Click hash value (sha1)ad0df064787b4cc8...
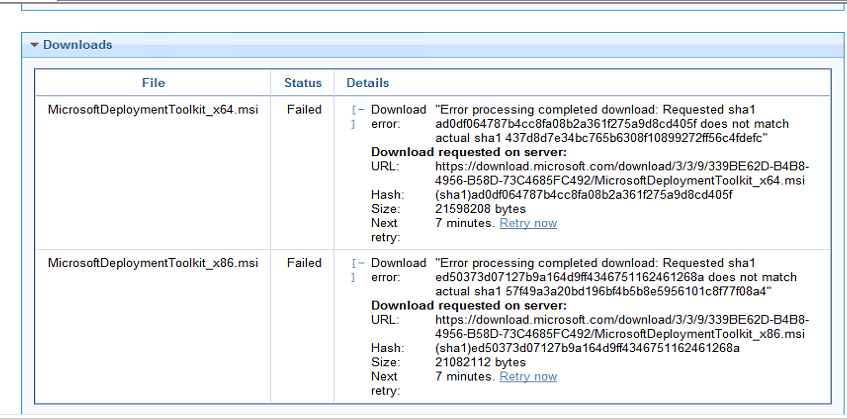The width and height of the screenshot is (847, 419). pyautogui.click(x=583, y=194)
